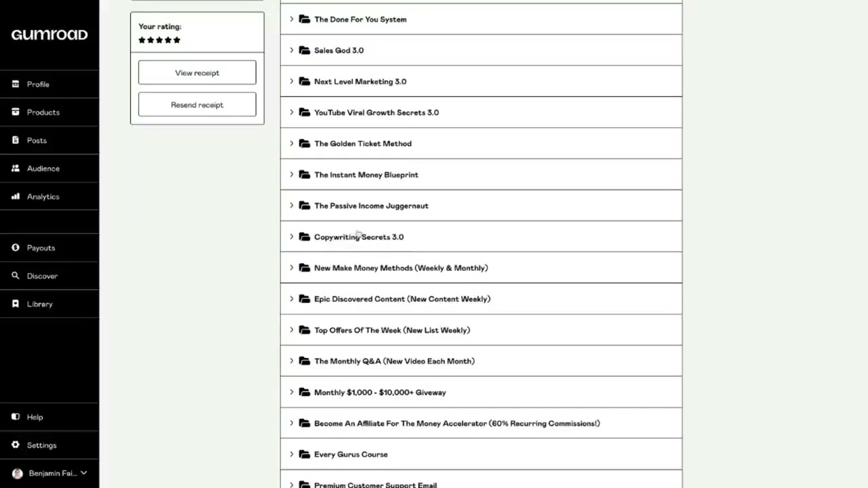Click the View receipt button
This screenshot has height=488, width=868.
(x=197, y=73)
